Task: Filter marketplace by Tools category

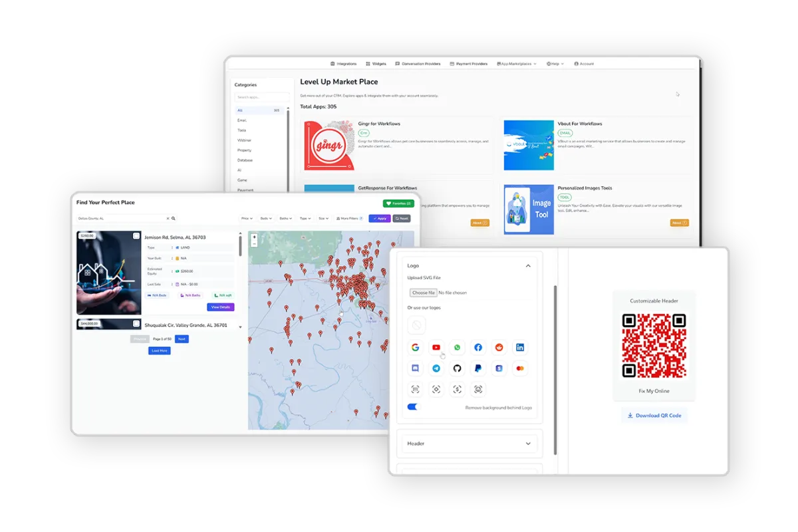Action: point(242,130)
